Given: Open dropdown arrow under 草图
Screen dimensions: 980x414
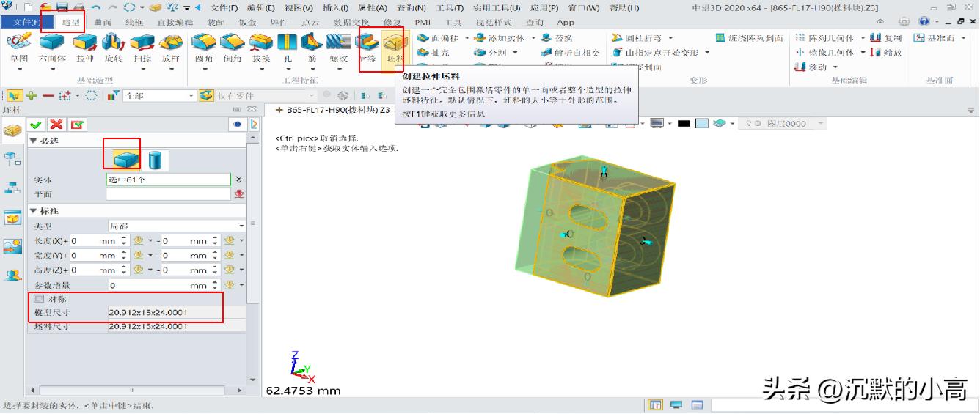Looking at the screenshot, I should pos(18,69).
